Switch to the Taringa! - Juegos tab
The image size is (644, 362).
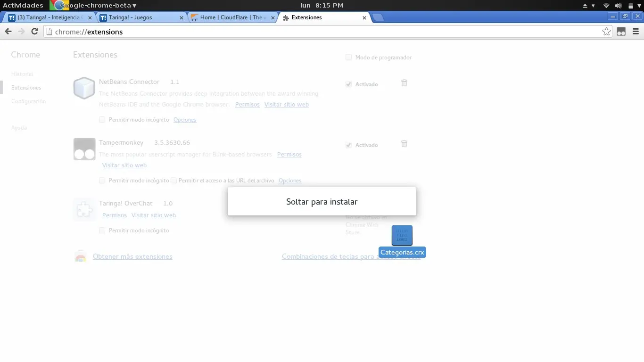tap(141, 17)
